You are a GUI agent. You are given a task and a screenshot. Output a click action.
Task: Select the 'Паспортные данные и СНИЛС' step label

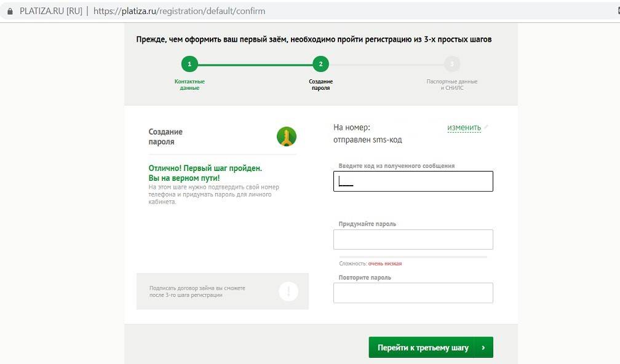(452, 85)
